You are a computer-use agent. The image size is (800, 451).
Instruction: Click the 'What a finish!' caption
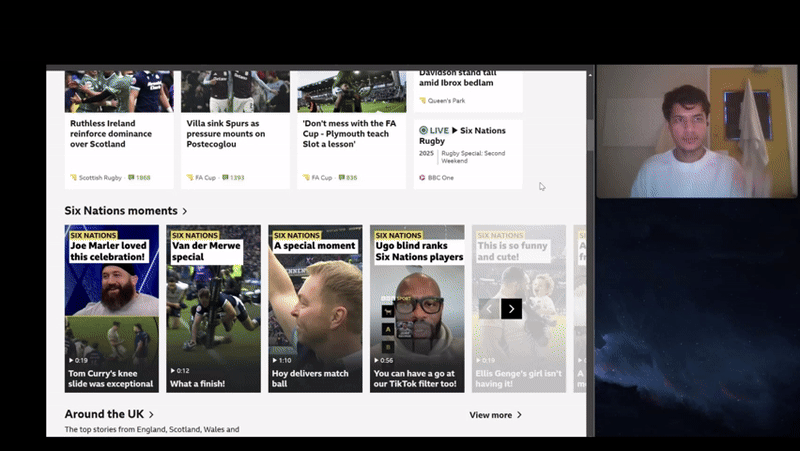[x=197, y=384]
